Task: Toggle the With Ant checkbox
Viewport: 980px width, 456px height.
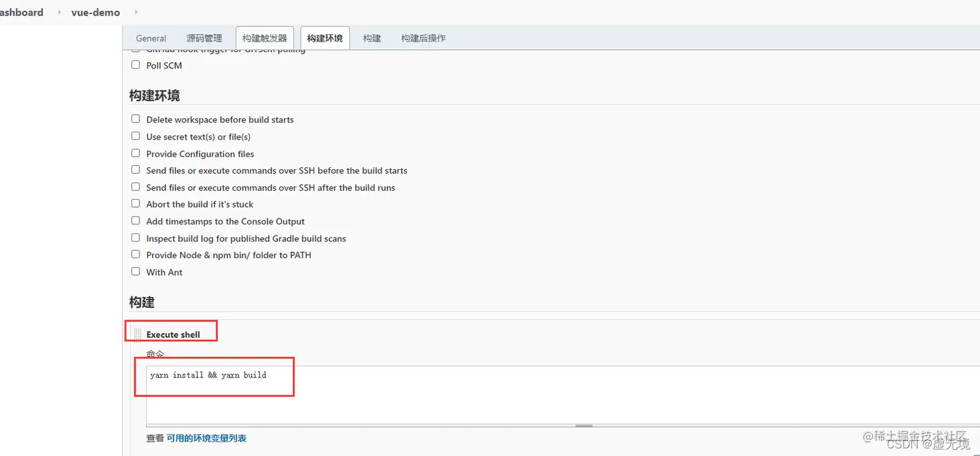Action: [135, 272]
